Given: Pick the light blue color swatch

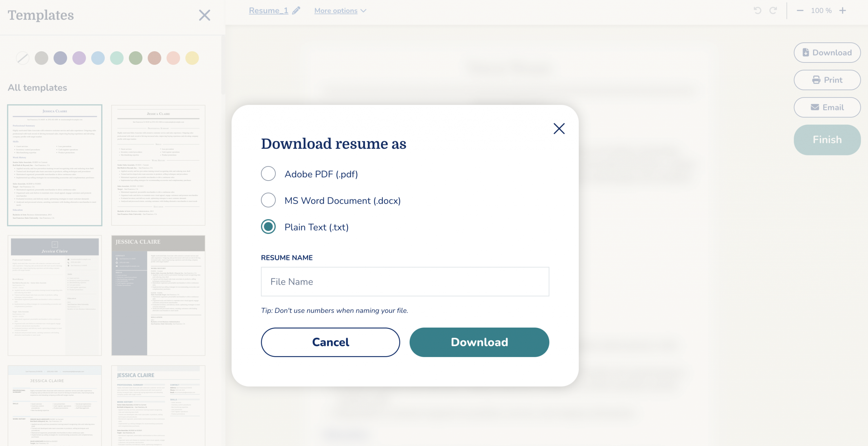Looking at the screenshot, I should point(98,58).
